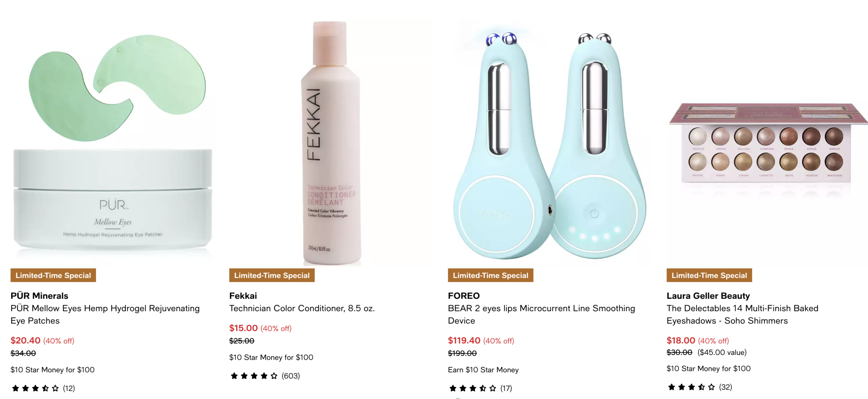Click the Laura Geller eyeshadows star rating
Screen dimensions: 868x399
pyautogui.click(x=691, y=387)
